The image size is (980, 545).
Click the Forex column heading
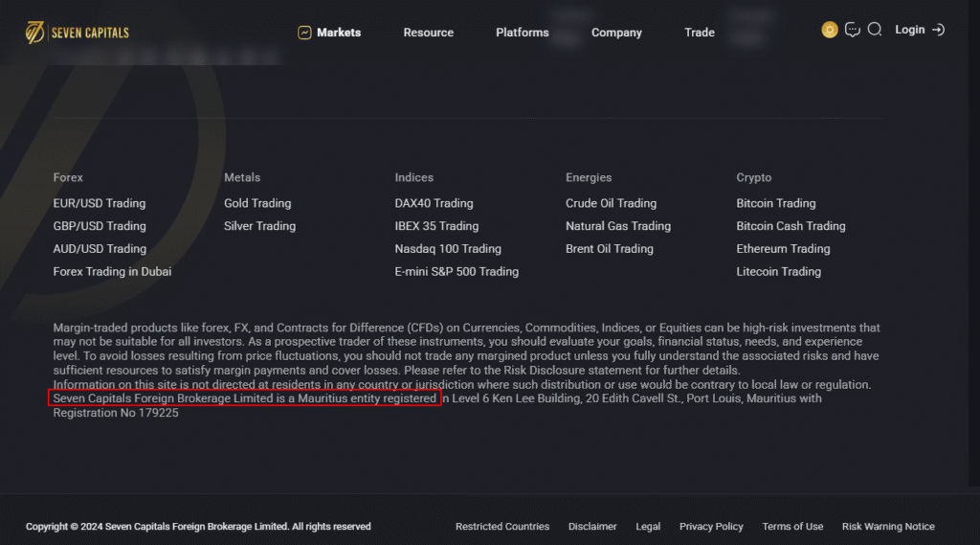68,178
